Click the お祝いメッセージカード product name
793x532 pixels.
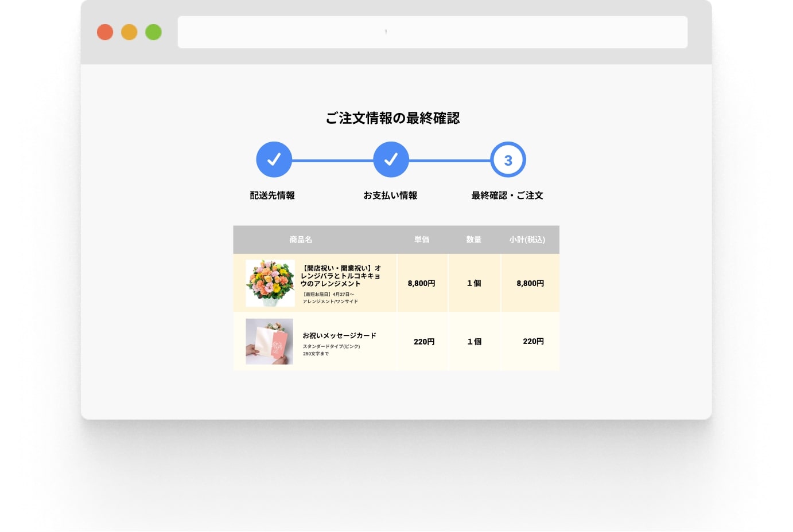339,336
